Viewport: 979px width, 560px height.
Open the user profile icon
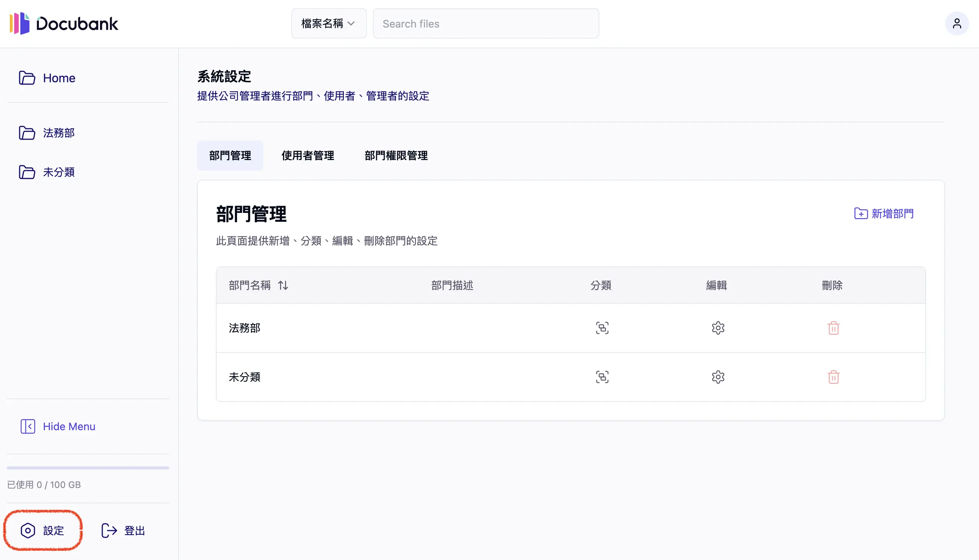(x=957, y=23)
